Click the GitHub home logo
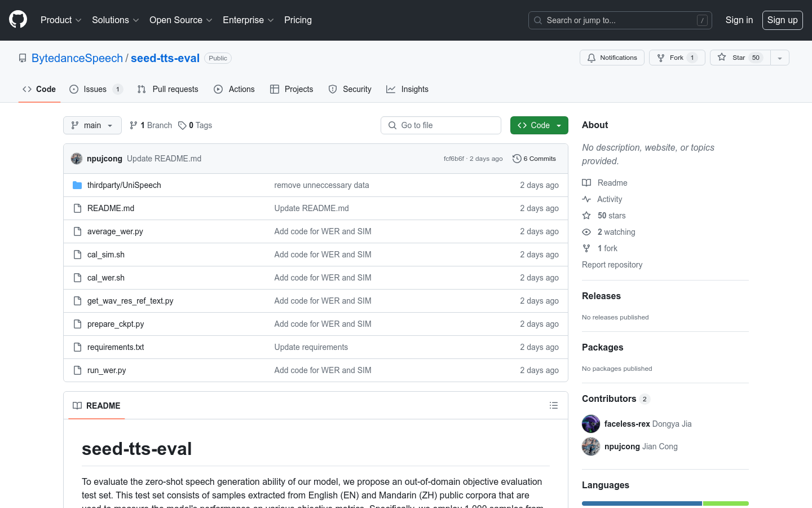 [x=17, y=20]
